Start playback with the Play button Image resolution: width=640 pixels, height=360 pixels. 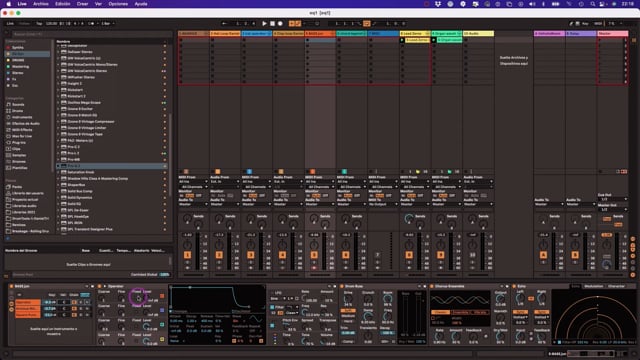264,24
